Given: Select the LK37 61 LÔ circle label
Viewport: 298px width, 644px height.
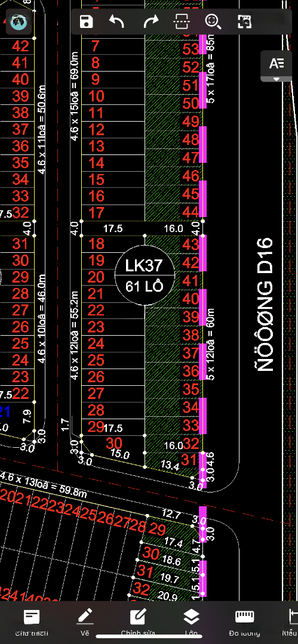Looking at the screenshot, I should (145, 275).
